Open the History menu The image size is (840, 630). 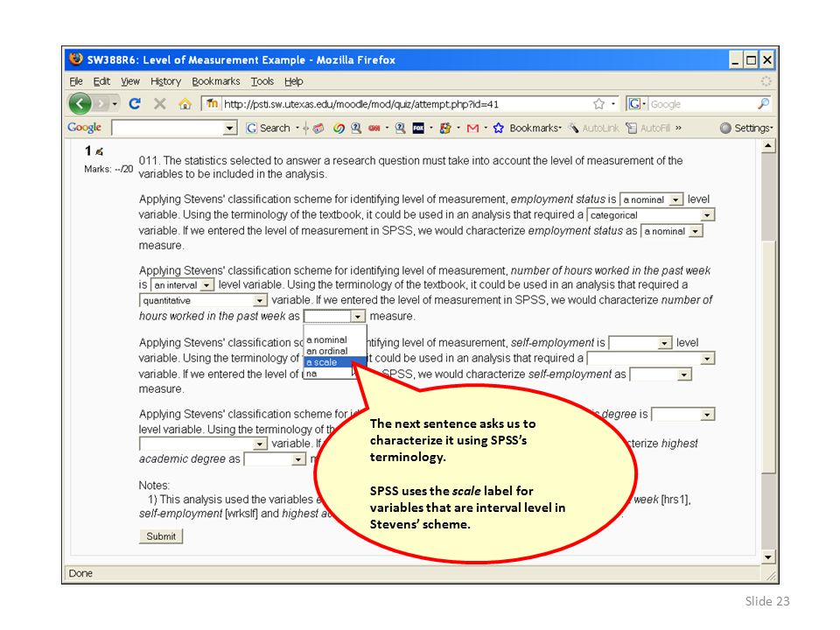165,81
